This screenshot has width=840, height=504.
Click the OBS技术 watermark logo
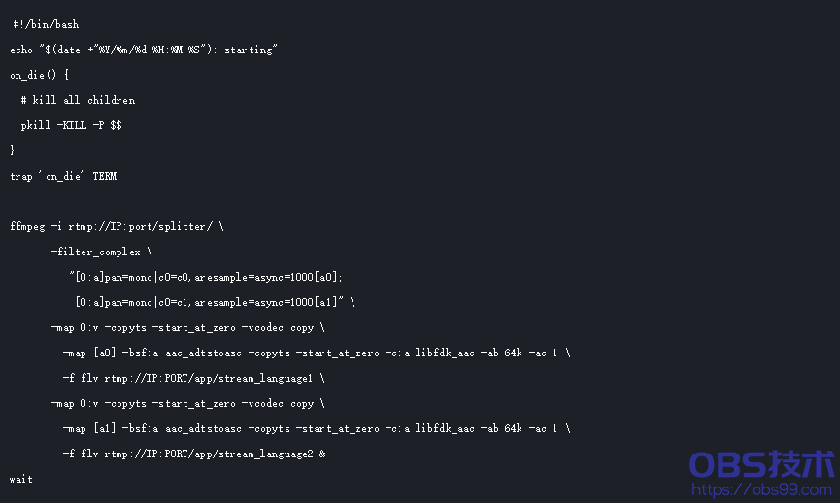(761, 464)
